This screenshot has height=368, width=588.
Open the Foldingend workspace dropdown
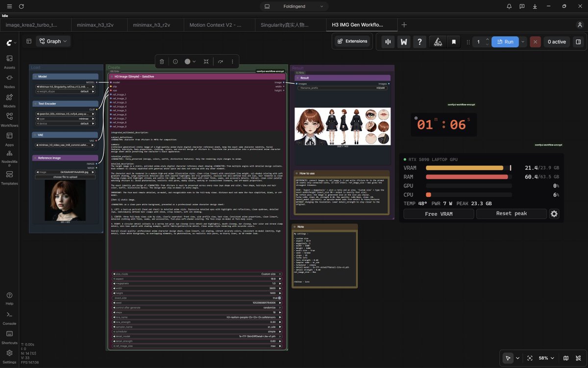(x=294, y=6)
